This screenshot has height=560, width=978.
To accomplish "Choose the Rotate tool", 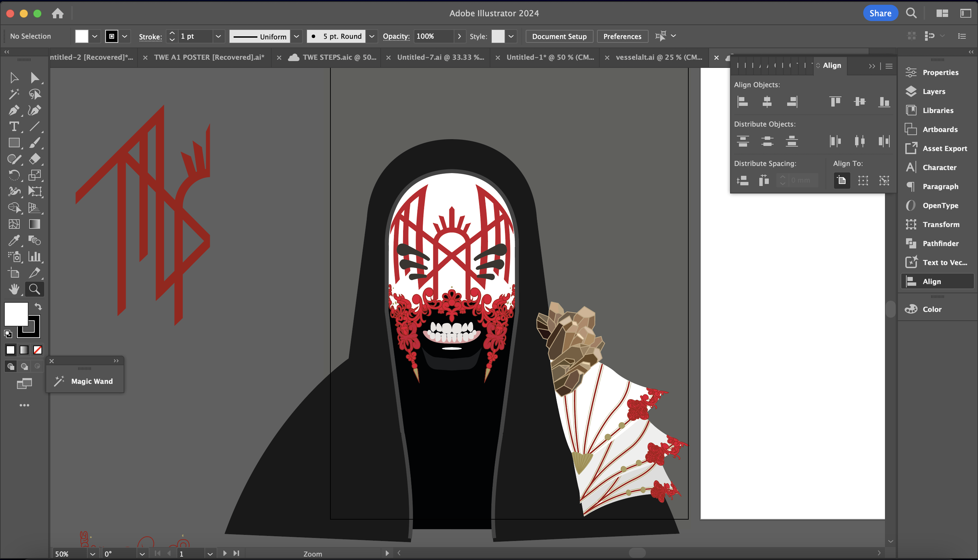I will 14,175.
